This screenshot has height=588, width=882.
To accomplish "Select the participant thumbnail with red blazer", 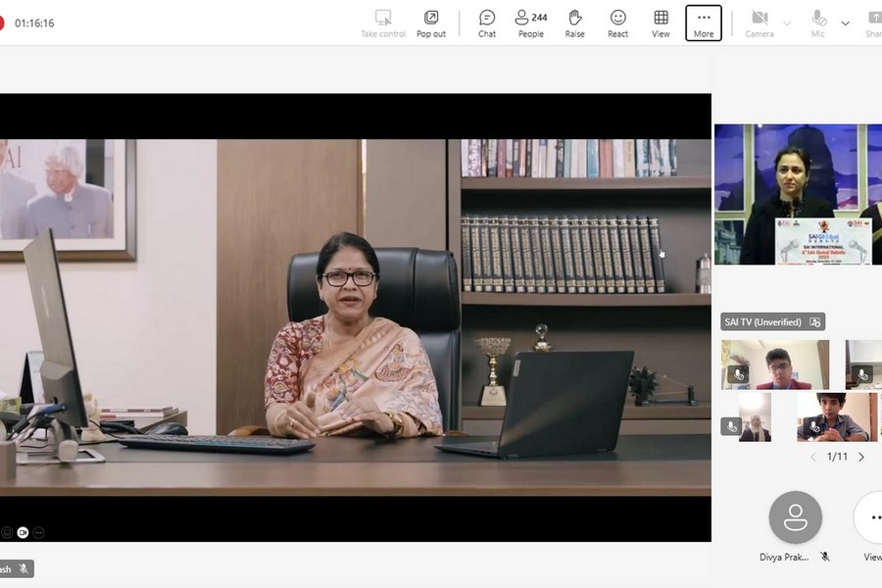I will click(x=775, y=365).
